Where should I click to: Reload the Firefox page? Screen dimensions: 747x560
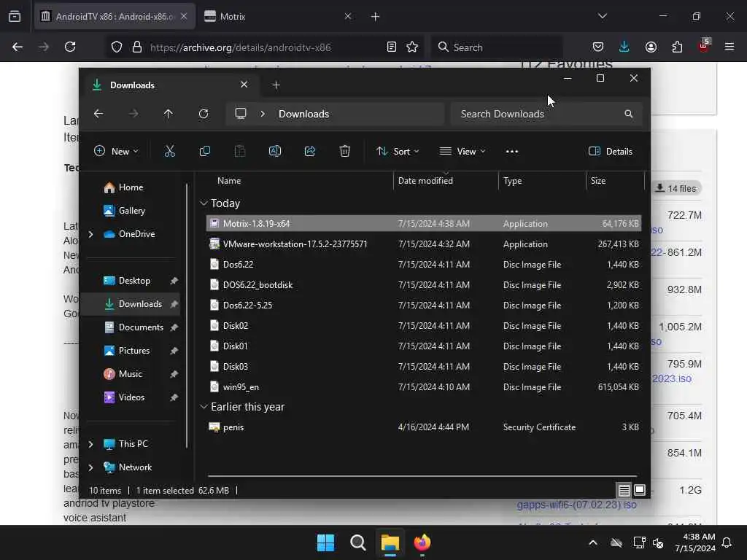(x=70, y=47)
